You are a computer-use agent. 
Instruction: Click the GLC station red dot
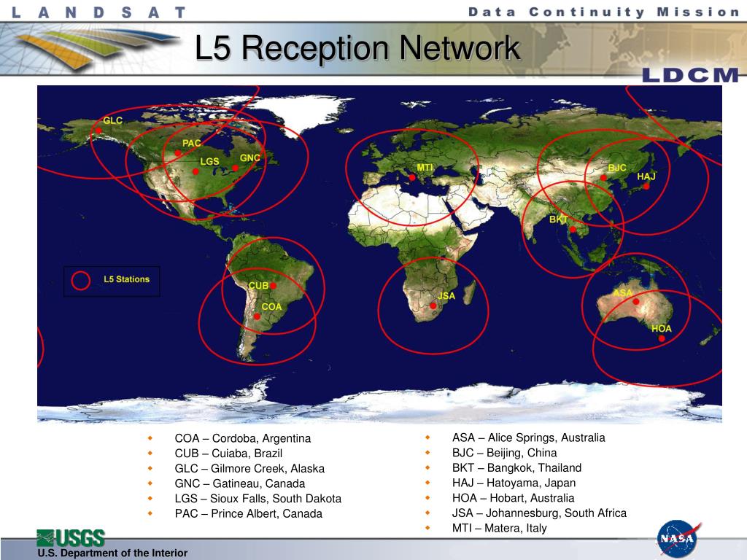(x=98, y=131)
